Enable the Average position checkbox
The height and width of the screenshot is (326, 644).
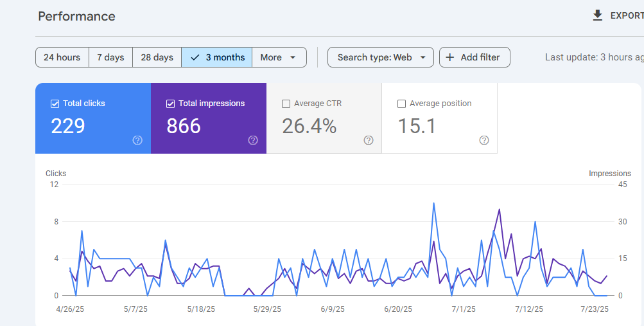[402, 104]
